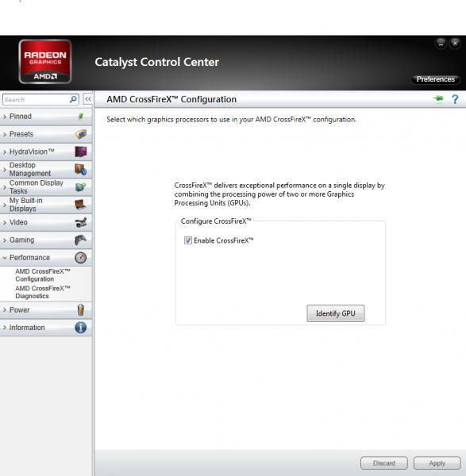Select the Power menu label
Image resolution: width=466 pixels, height=476 pixels.
pyautogui.click(x=19, y=310)
